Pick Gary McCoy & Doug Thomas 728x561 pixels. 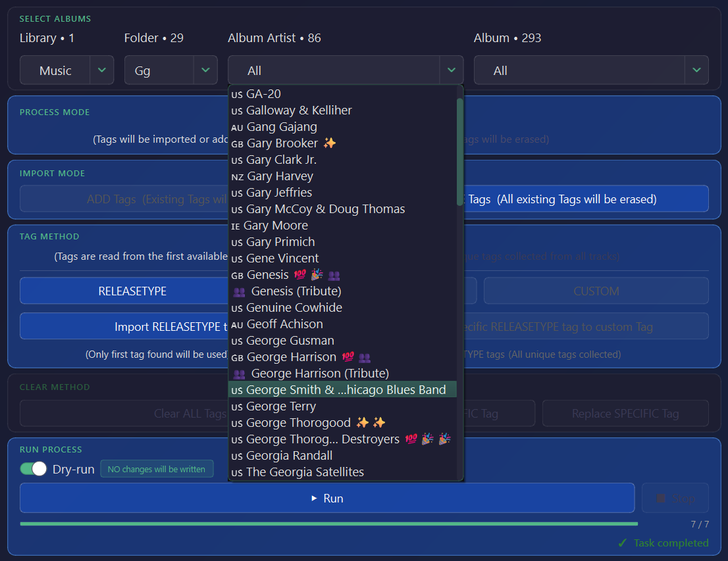click(x=343, y=208)
